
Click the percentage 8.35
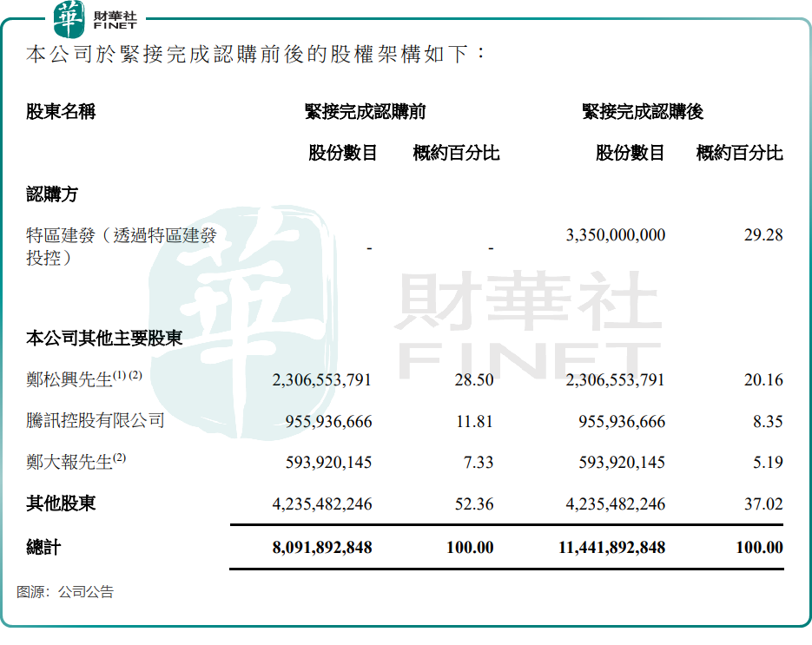(x=768, y=421)
